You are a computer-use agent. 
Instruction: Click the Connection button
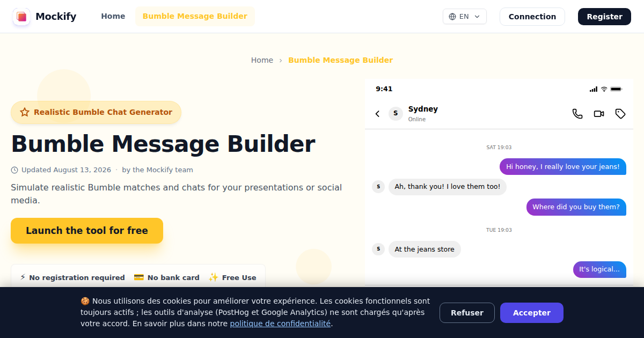(532, 17)
